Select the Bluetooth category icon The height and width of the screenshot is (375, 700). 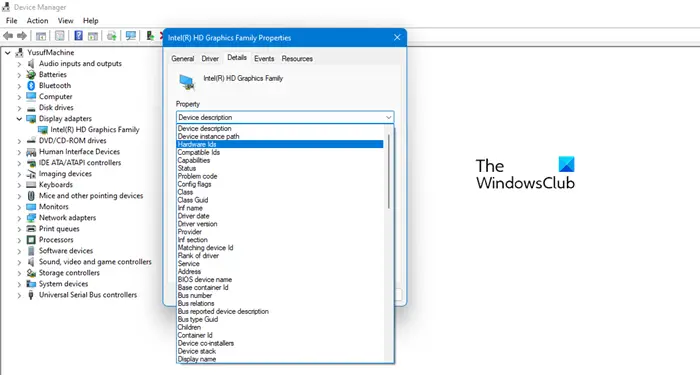[31, 85]
